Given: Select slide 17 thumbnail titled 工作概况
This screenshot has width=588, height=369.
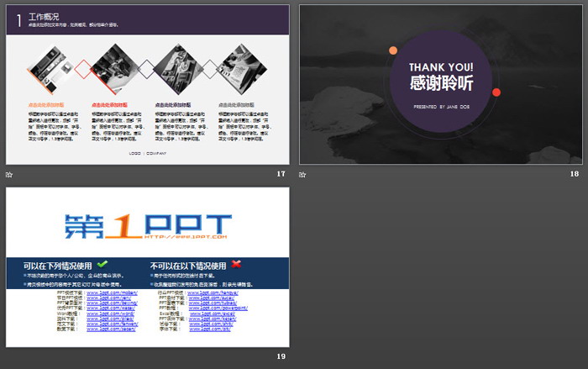Looking at the screenshot, I should point(147,84).
